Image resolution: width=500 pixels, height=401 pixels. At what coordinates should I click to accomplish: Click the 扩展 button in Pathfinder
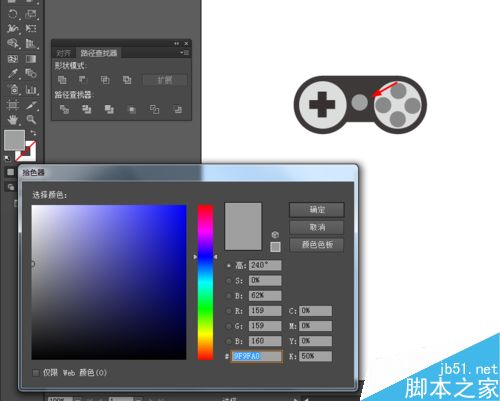coord(165,80)
